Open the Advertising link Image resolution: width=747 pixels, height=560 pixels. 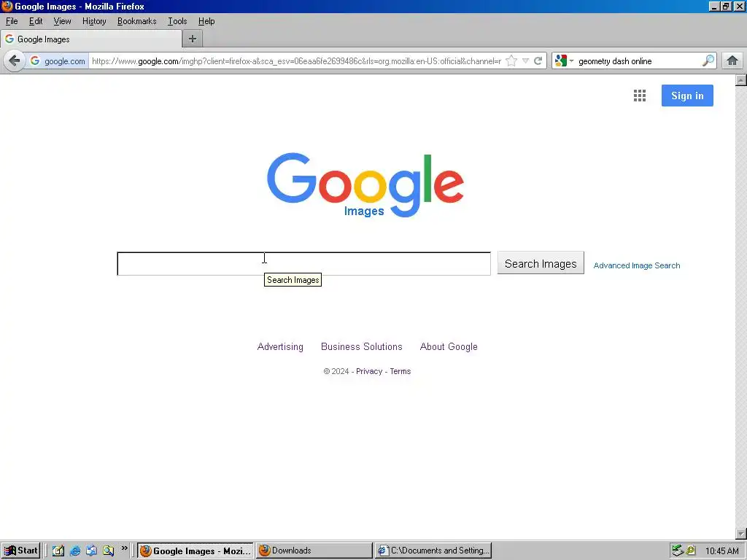pos(280,346)
